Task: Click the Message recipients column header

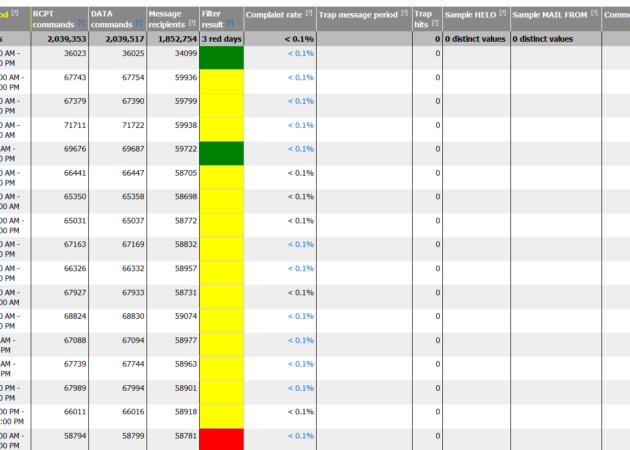Action: [173, 19]
